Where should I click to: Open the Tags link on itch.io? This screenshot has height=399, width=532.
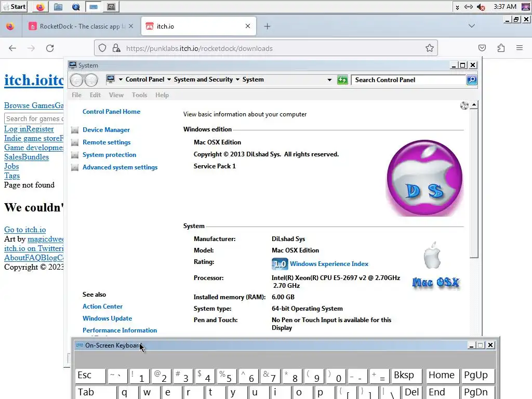point(12,176)
